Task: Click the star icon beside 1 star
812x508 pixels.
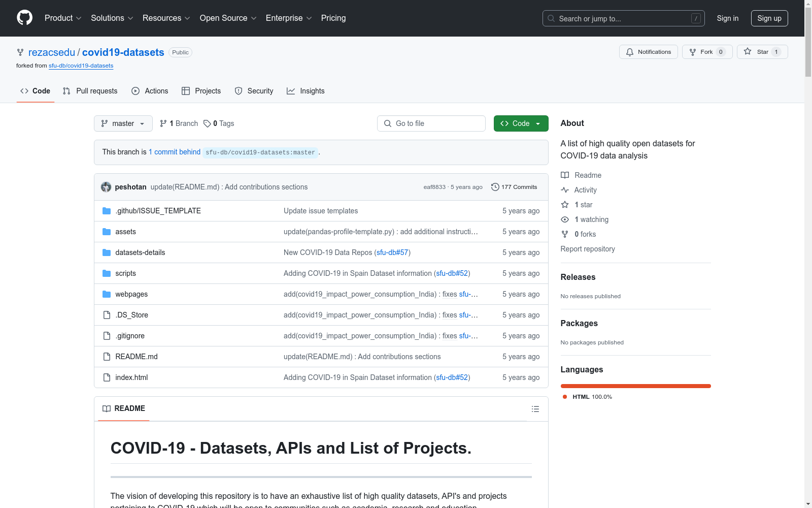Action: [565, 205]
